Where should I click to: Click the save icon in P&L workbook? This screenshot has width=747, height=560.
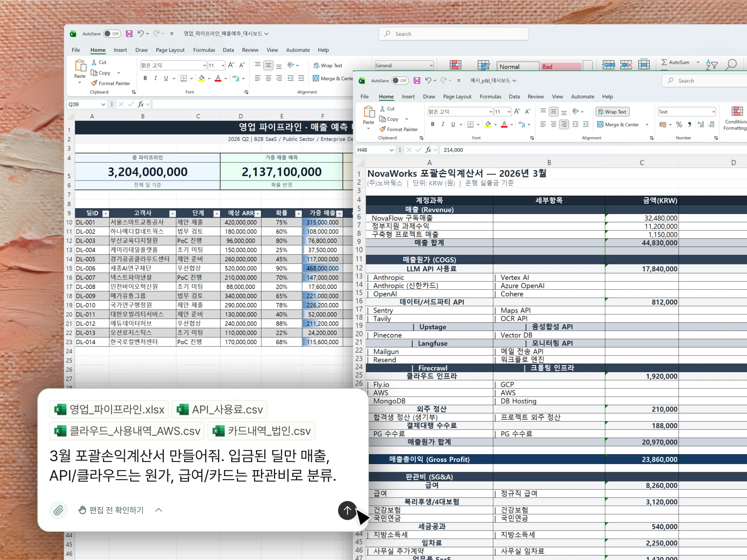(x=417, y=80)
